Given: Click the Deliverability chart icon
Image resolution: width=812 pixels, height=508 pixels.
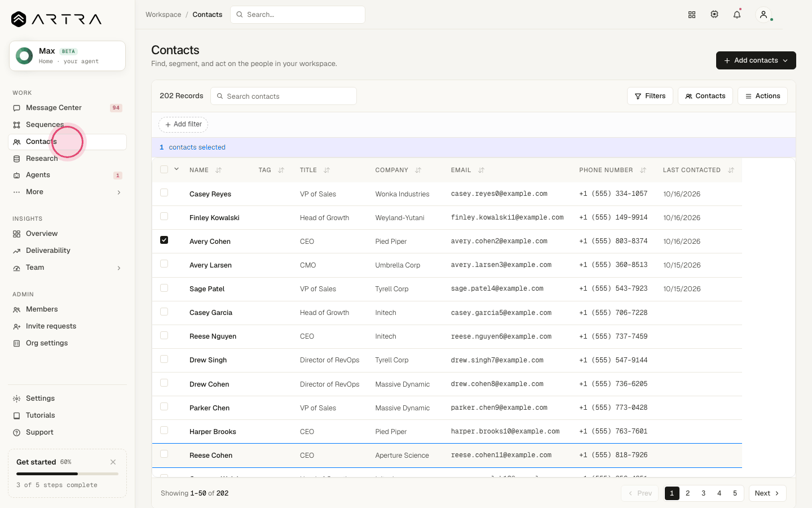Looking at the screenshot, I should 17,251.
